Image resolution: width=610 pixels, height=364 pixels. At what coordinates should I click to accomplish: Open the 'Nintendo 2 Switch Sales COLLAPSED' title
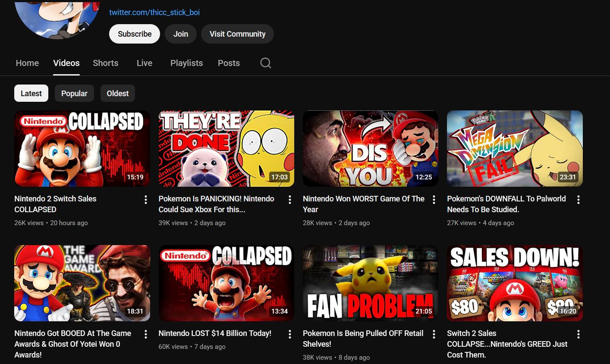point(55,204)
